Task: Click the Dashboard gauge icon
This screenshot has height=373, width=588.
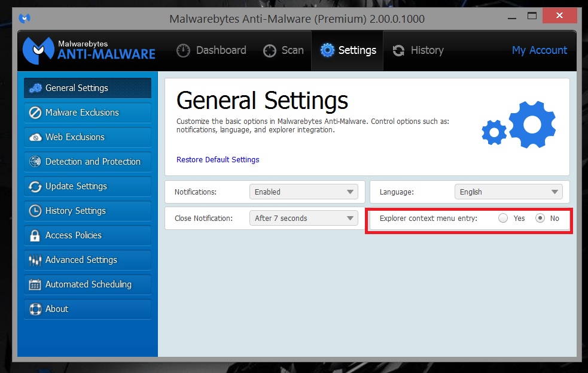Action: (x=184, y=51)
